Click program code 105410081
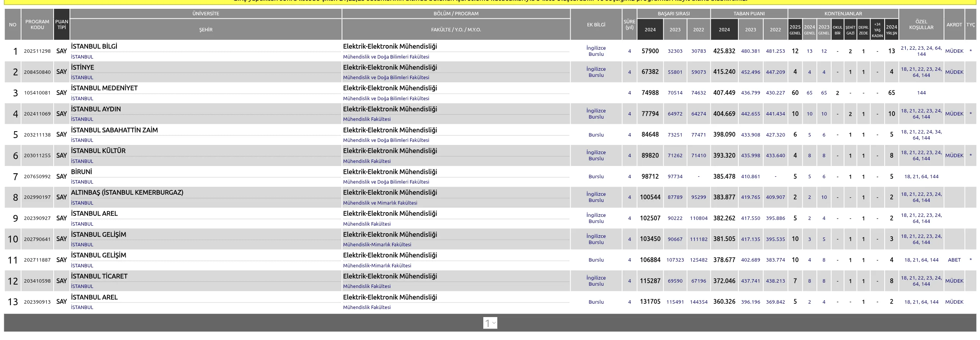The image size is (980, 340). (x=37, y=93)
